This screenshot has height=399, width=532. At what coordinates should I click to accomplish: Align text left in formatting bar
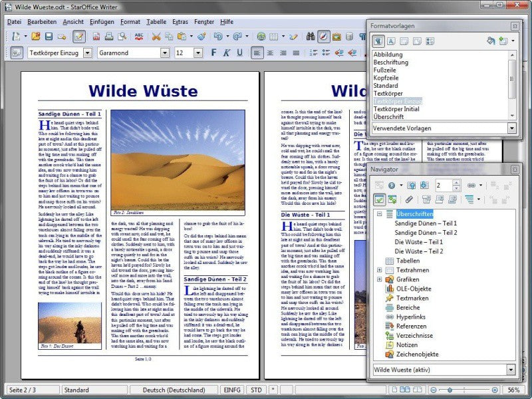(x=257, y=53)
